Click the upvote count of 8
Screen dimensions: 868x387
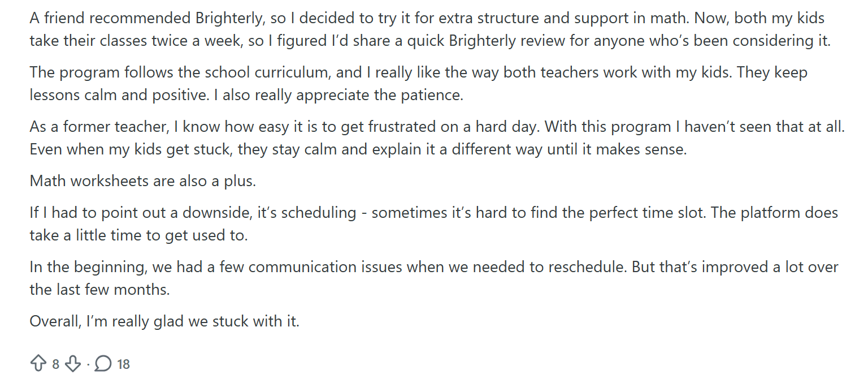[x=55, y=364]
